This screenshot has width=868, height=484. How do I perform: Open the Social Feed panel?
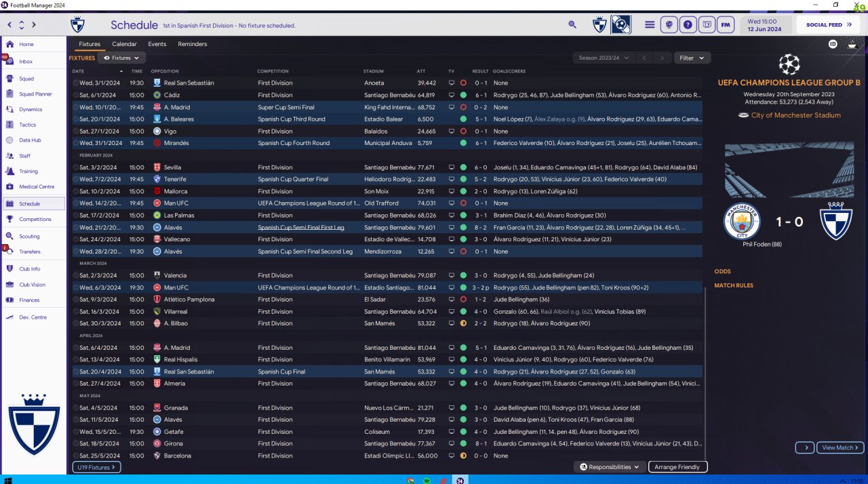click(829, 25)
